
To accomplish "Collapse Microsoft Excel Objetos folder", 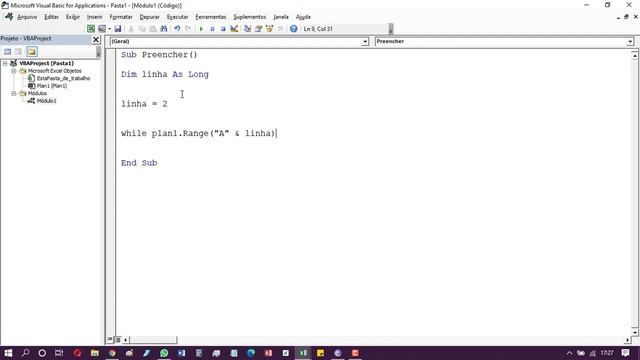I will 14,71.
